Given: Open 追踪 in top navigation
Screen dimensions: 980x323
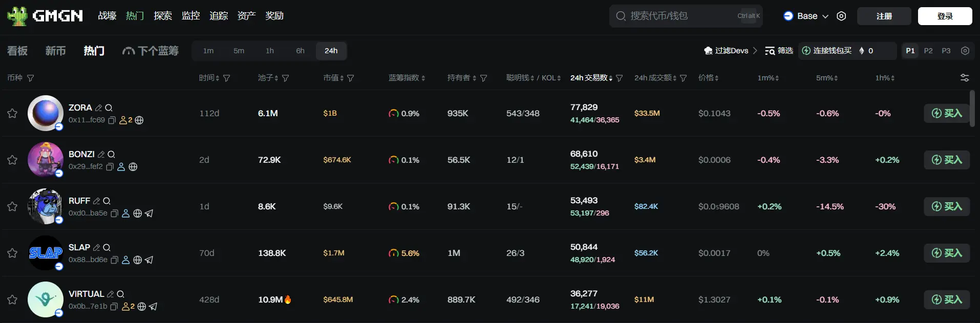Looking at the screenshot, I should tap(219, 16).
